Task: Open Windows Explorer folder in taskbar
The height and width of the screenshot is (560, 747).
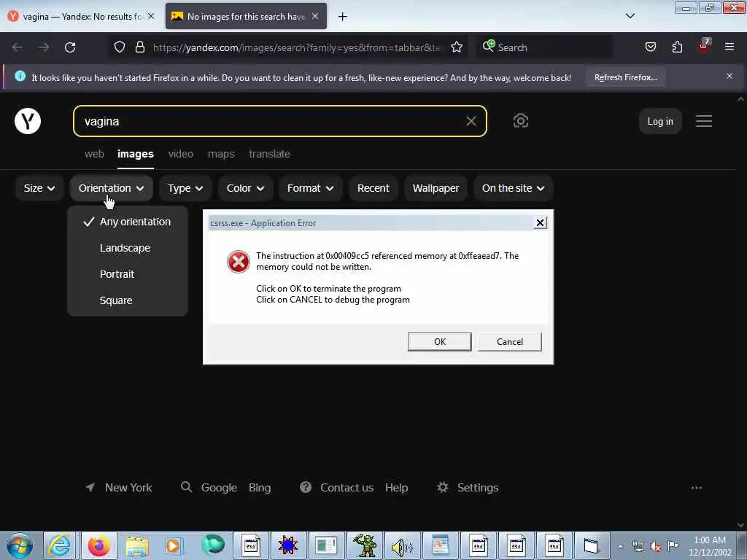Action: (137, 545)
